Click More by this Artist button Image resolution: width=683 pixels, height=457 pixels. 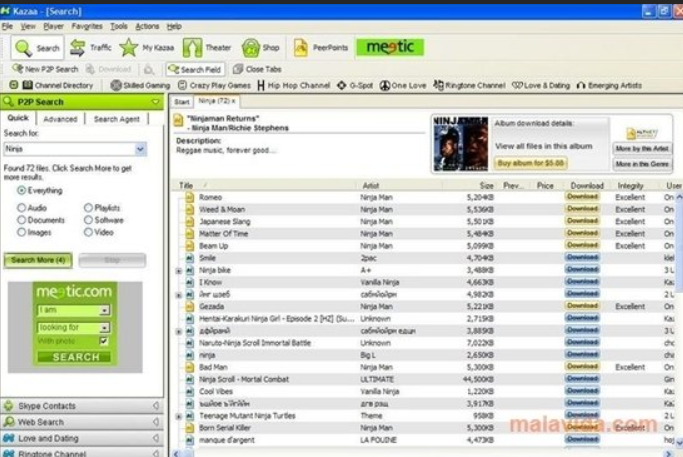click(642, 149)
